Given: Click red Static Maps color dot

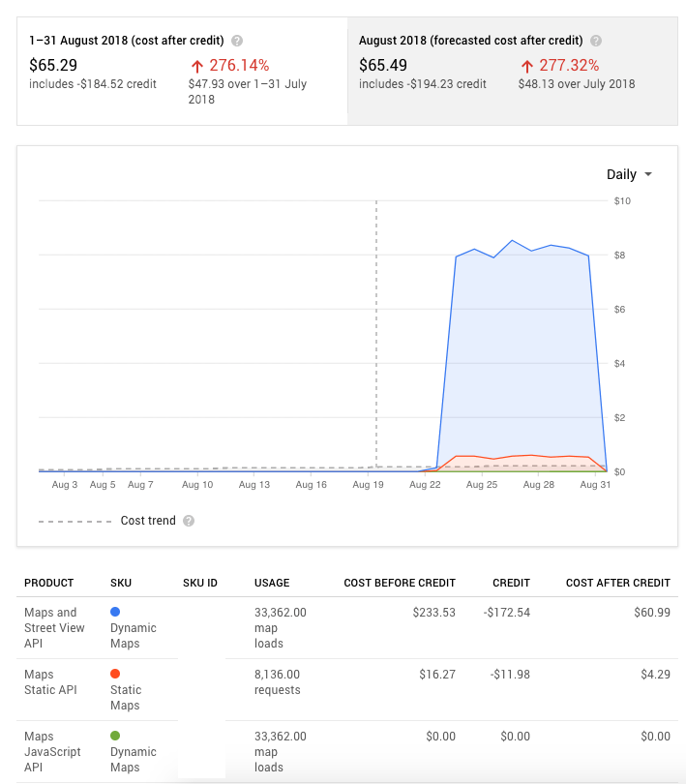Looking at the screenshot, I should tap(115, 675).
